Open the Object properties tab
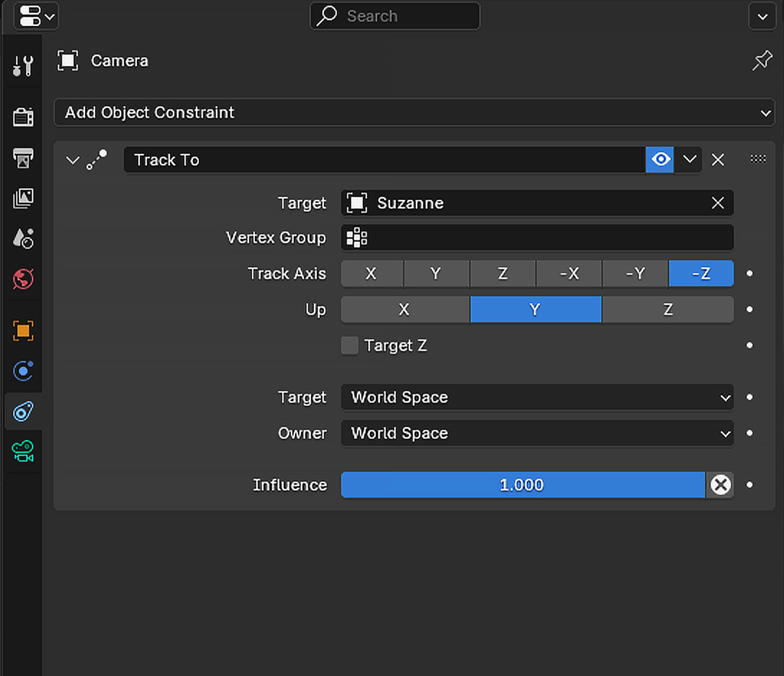 point(23,331)
